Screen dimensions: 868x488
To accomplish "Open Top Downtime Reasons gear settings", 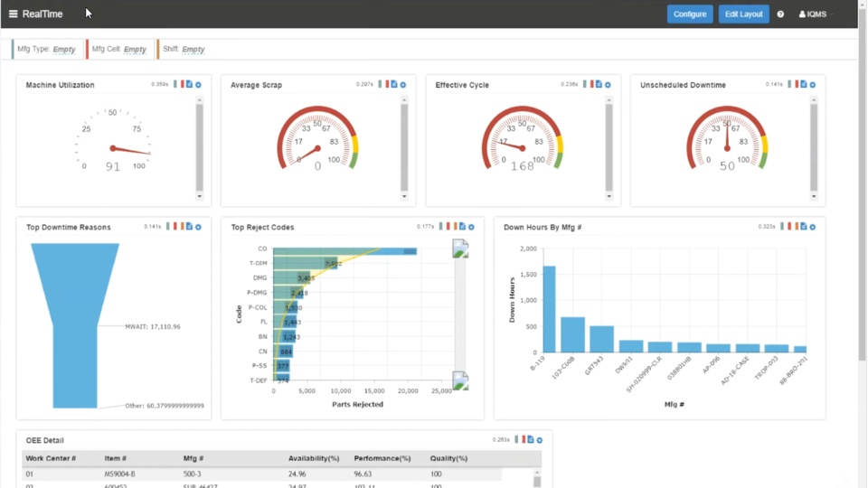I will pos(198,227).
